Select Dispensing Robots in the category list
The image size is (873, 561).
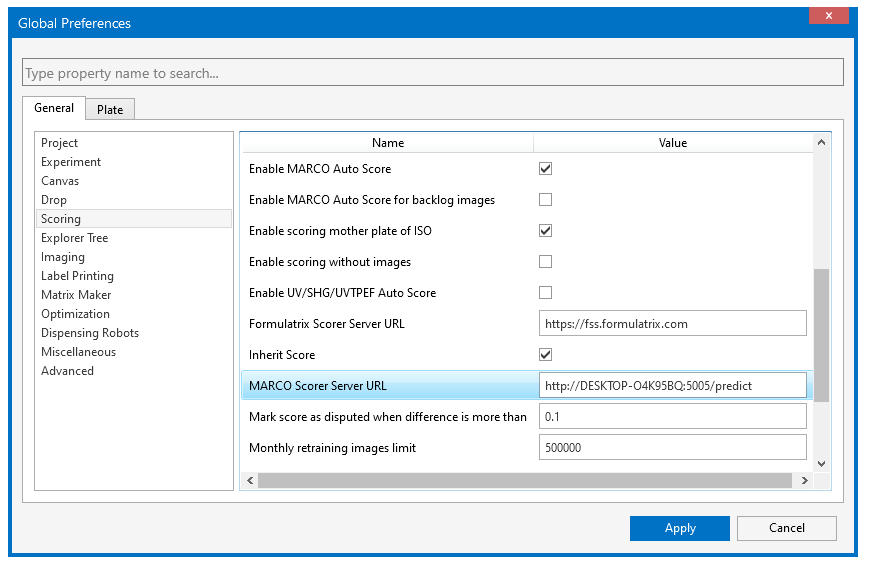90,333
